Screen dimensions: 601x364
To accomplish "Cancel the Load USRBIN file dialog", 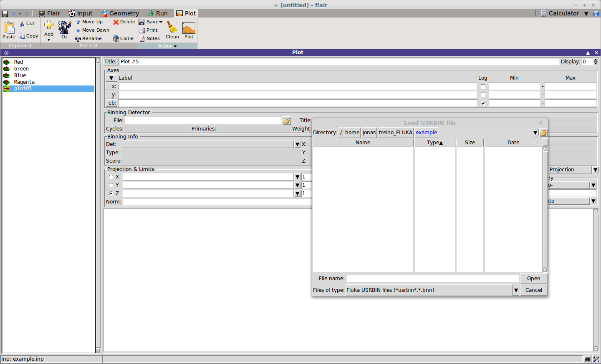I will 533,290.
